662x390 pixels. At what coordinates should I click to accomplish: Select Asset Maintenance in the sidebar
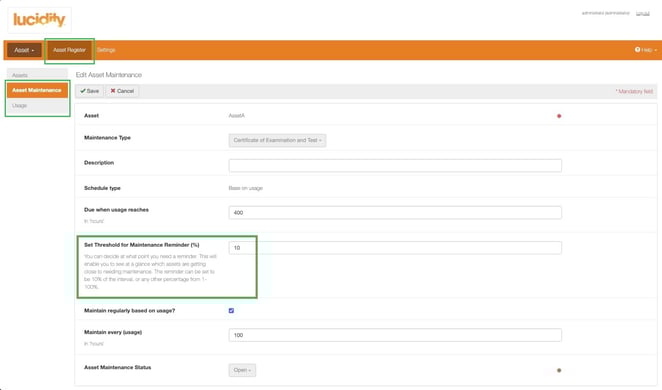tap(37, 90)
